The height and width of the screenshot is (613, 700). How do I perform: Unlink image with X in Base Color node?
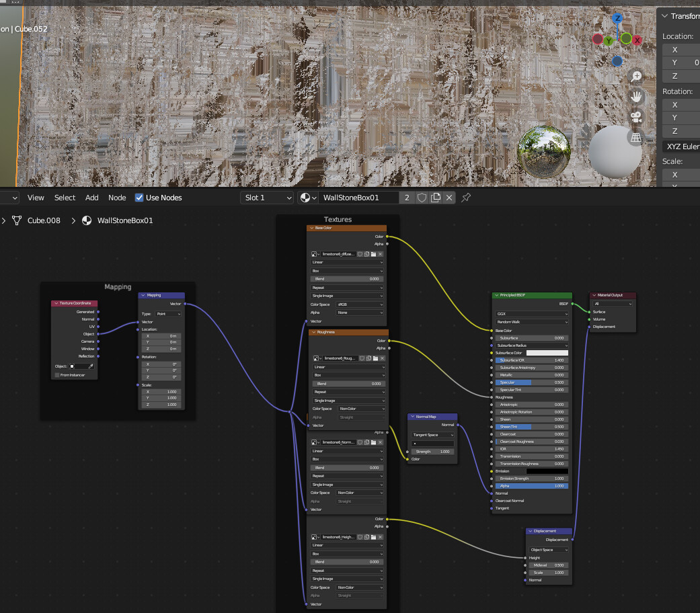coord(381,254)
